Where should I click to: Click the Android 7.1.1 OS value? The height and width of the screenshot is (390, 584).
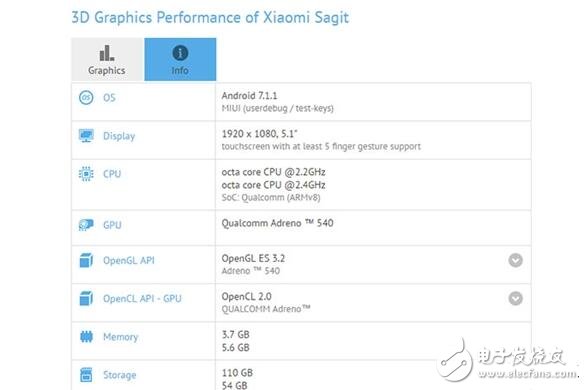coord(249,96)
